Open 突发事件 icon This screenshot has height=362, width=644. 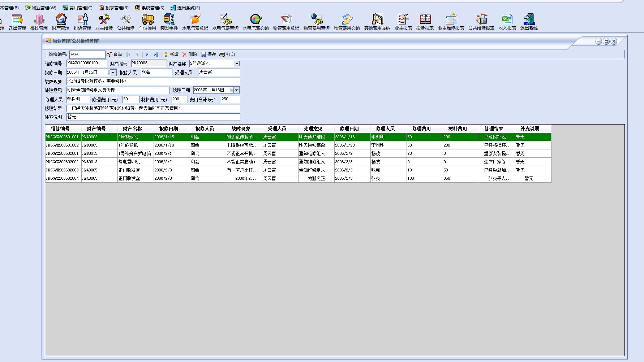click(169, 22)
